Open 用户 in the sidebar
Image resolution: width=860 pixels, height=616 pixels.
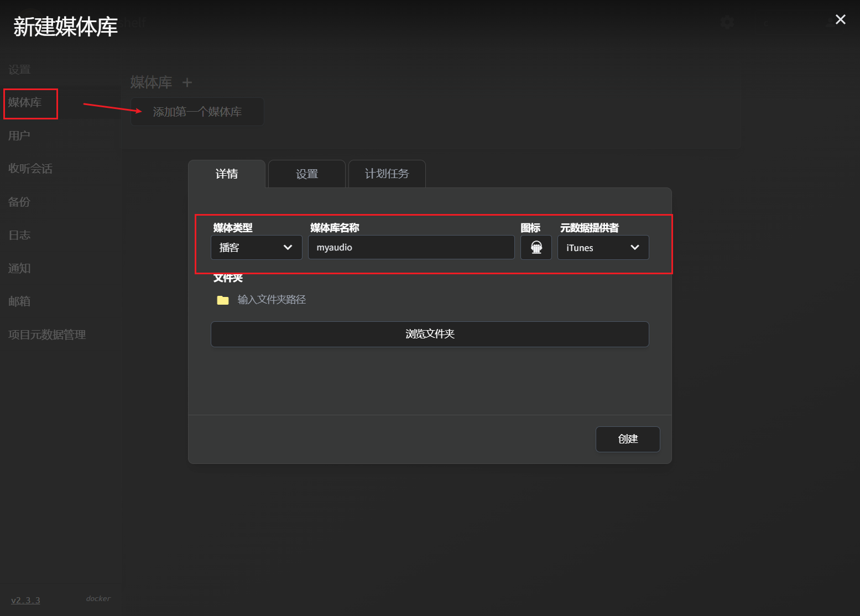(x=19, y=135)
